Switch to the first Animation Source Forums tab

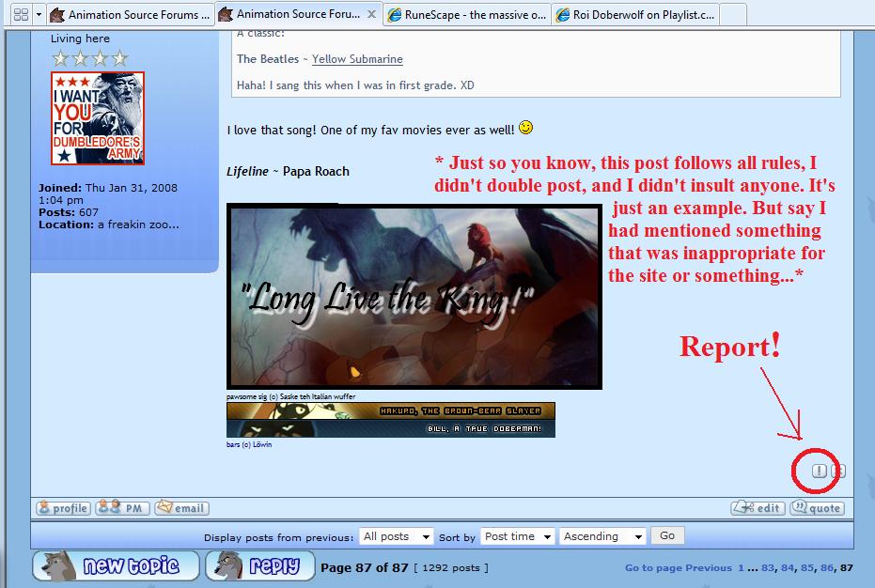pos(130,14)
